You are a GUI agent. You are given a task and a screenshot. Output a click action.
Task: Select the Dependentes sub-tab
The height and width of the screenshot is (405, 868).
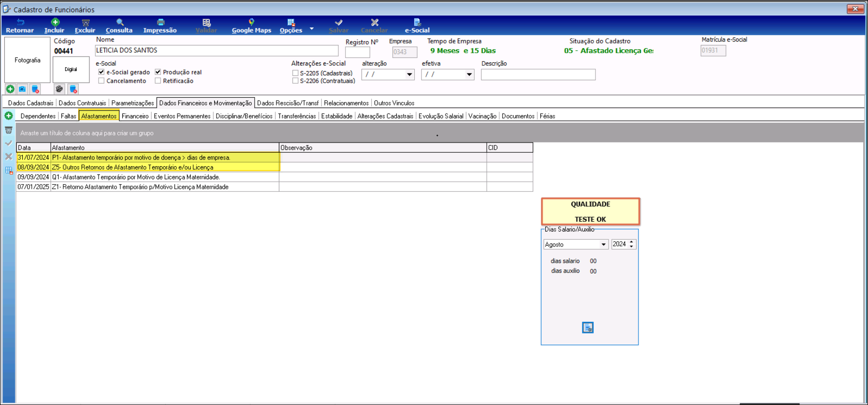tap(38, 116)
